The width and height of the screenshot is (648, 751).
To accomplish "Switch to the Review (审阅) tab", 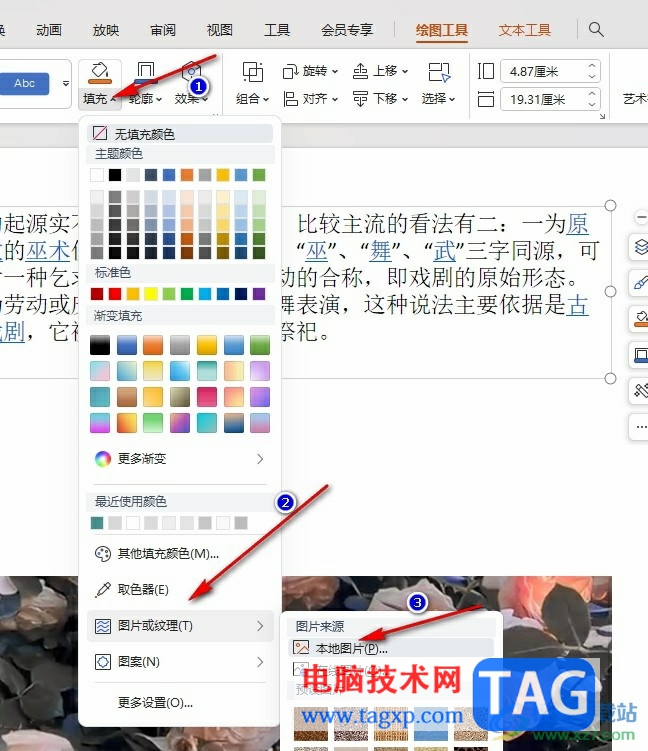I will click(163, 30).
